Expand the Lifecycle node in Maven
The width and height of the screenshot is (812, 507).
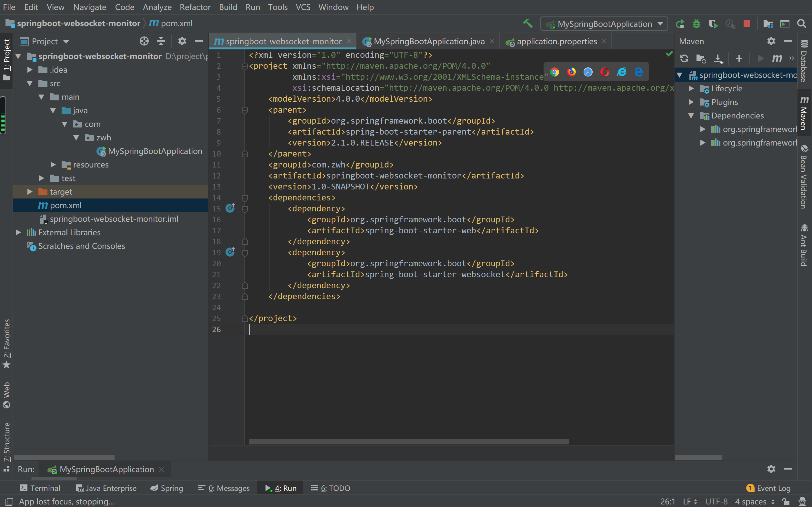point(691,88)
